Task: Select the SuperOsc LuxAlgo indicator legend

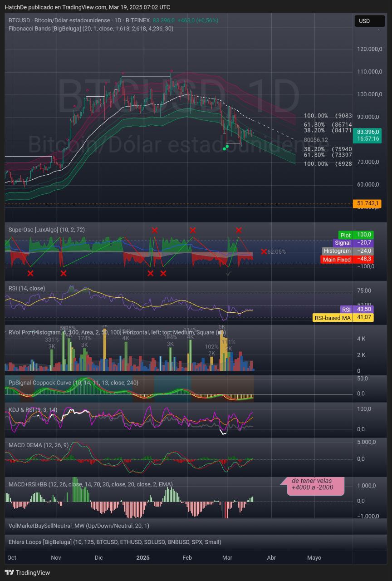Action: [x=47, y=230]
